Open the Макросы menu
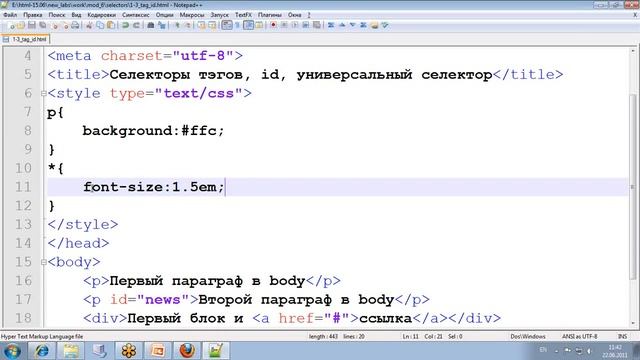640x360 pixels. tap(191, 15)
